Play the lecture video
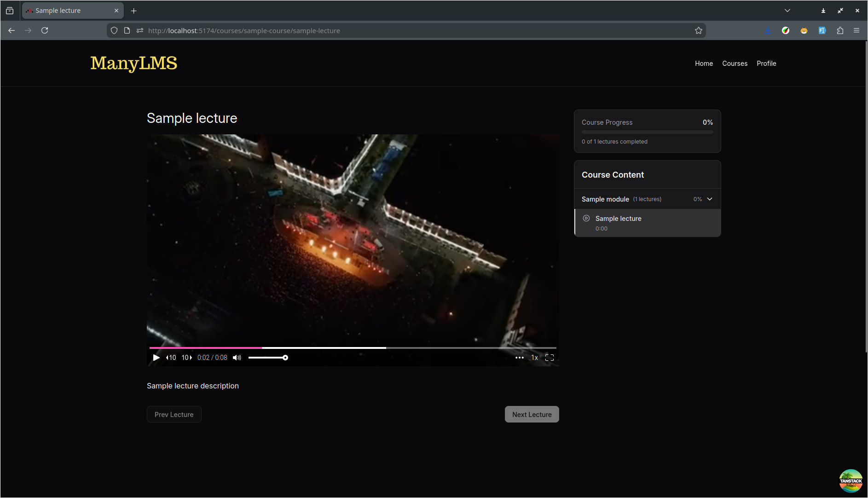Viewport: 868px width, 498px height. coord(156,358)
